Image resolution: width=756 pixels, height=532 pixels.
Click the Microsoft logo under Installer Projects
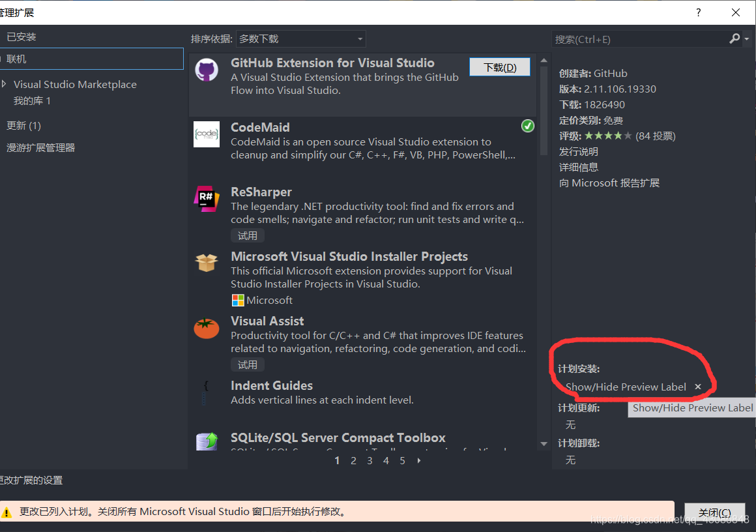click(238, 300)
